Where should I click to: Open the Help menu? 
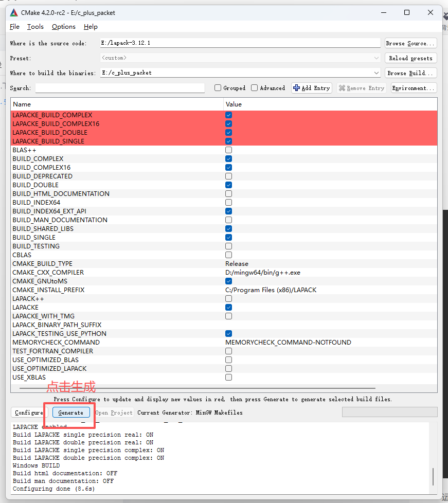point(91,27)
